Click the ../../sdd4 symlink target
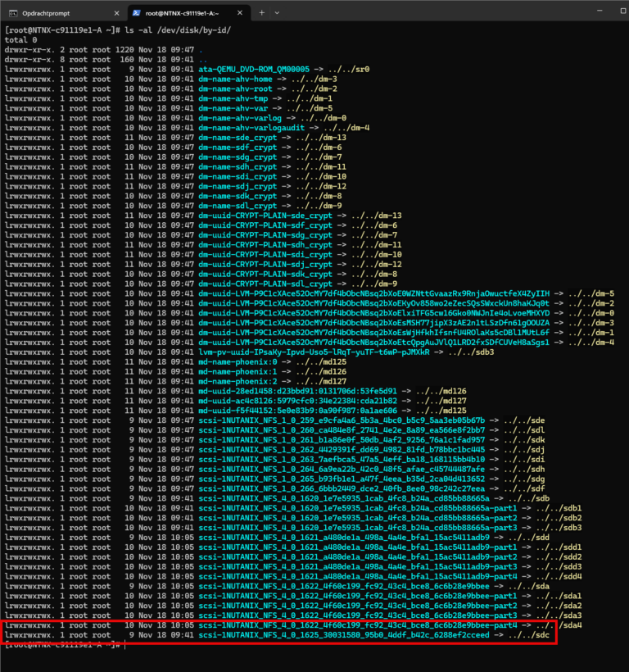 559,576
